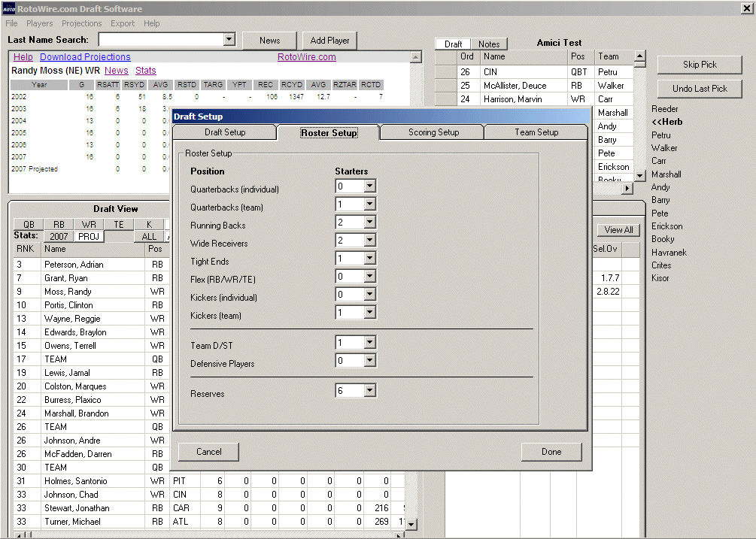
Task: Switch to the Draft Setup tab
Action: 225,132
